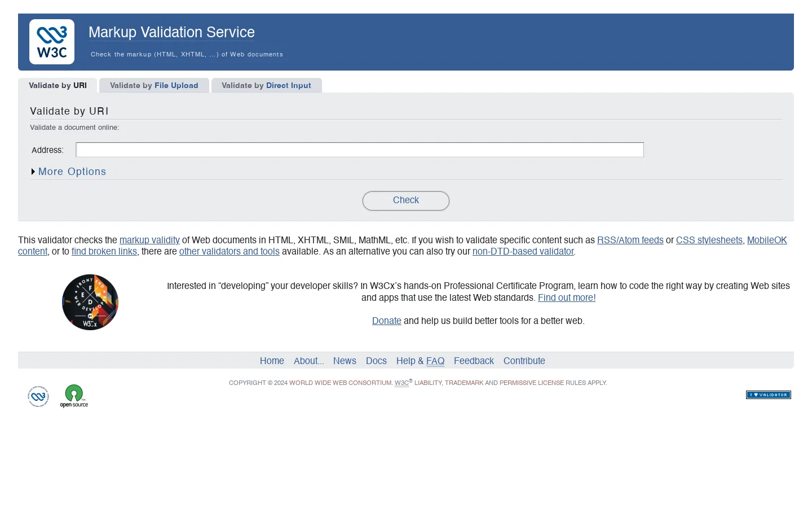Open Docs in the footer menu
The image size is (812, 508).
point(376,361)
